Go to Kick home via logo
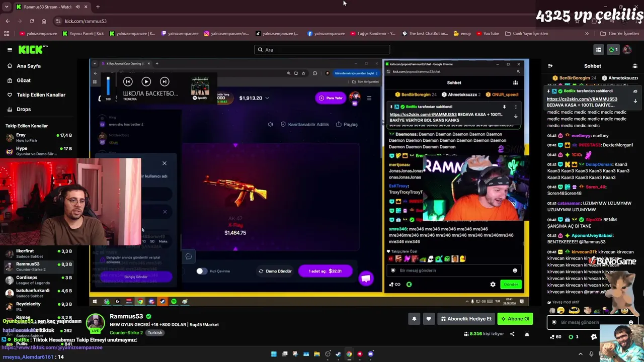Screen dimensions: 644x362 coord(33,49)
